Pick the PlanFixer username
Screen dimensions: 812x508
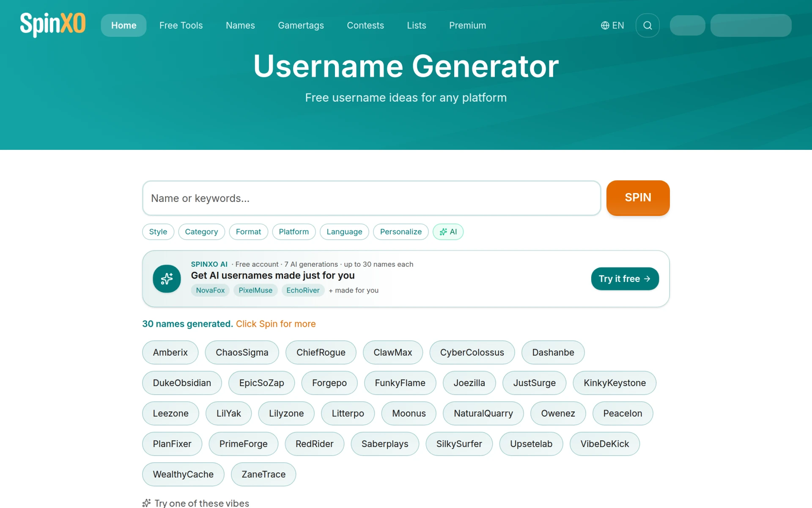pyautogui.click(x=172, y=444)
